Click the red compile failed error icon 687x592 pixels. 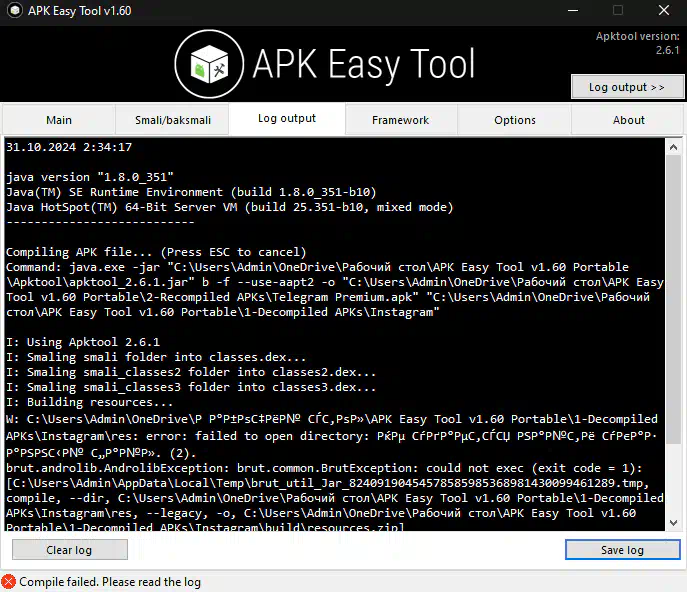8,582
